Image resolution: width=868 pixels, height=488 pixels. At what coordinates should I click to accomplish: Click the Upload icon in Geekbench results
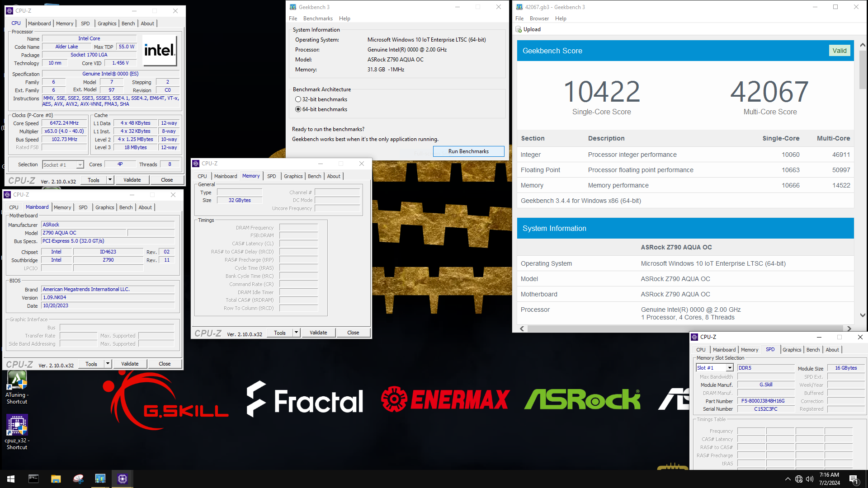(x=519, y=29)
